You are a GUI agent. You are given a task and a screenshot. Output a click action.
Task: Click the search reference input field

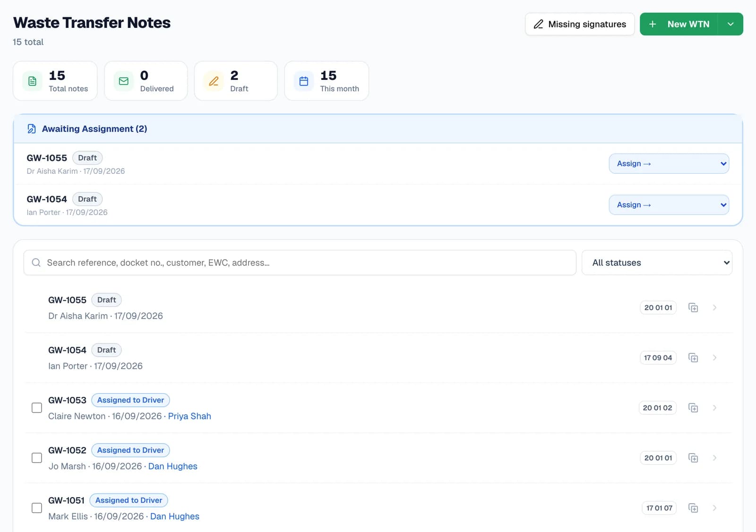pyautogui.click(x=300, y=263)
